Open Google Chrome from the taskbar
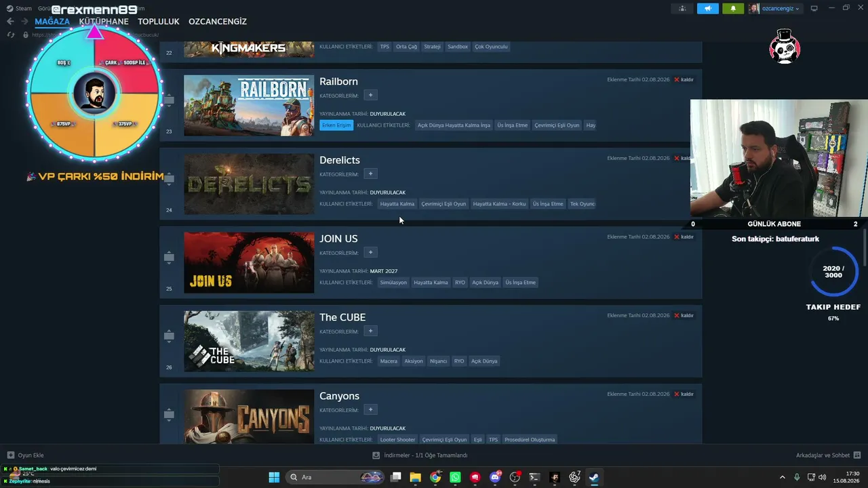This screenshot has height=488, width=868. 435,477
